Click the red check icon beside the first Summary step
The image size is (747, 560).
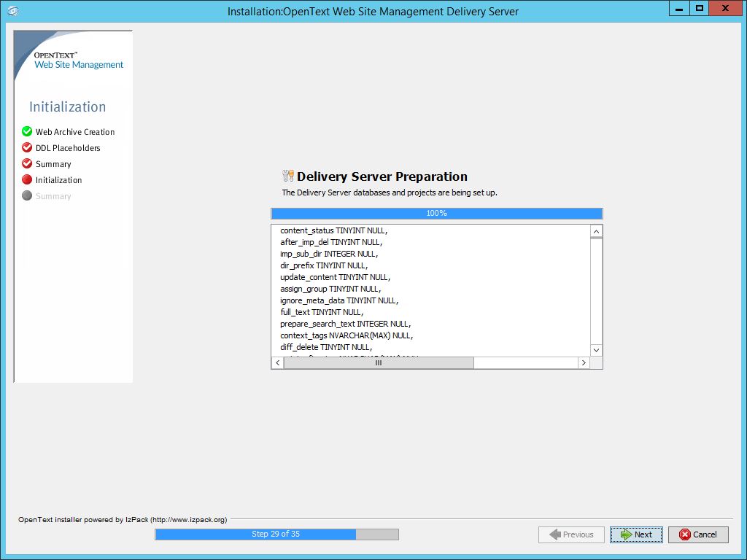pos(27,163)
